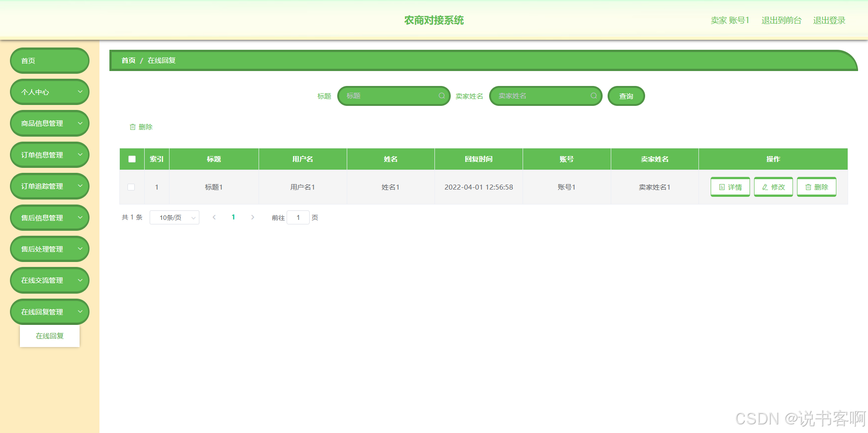Open the 10条/页 page size dropdown
The height and width of the screenshot is (433, 868).
[x=175, y=218]
